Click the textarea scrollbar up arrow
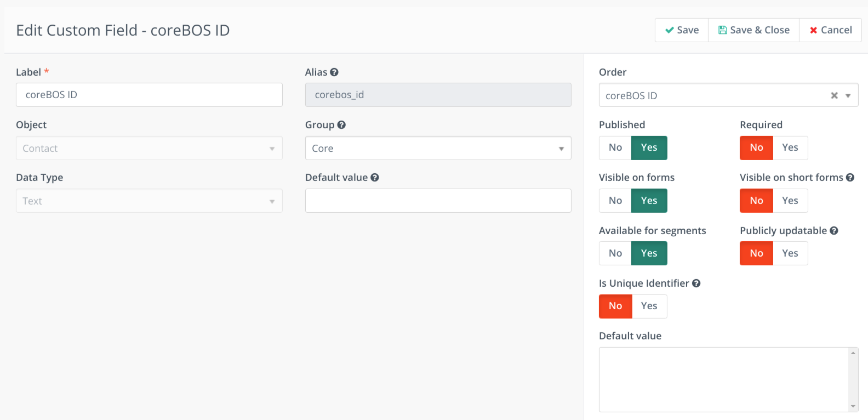The width and height of the screenshot is (868, 420). [853, 353]
